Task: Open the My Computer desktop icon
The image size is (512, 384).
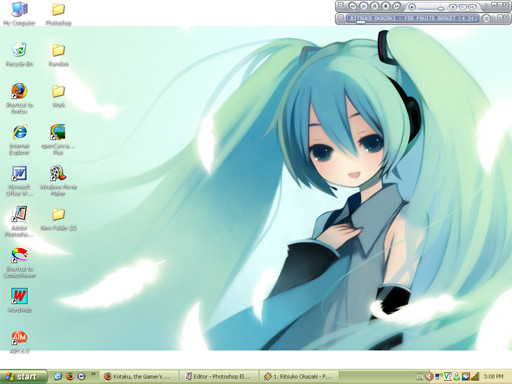Action: (19, 13)
